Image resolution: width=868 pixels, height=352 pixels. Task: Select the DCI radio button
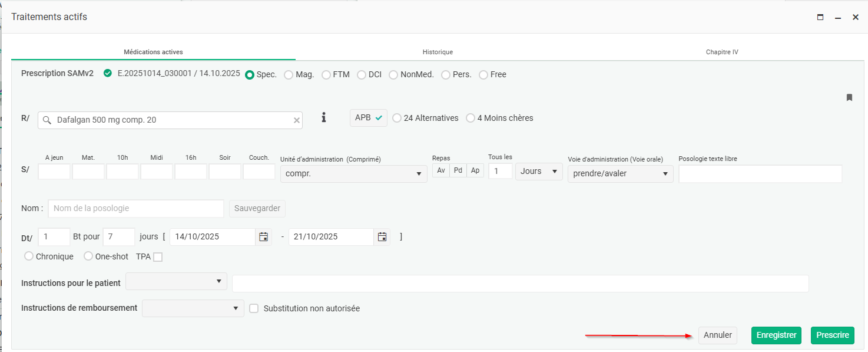362,75
